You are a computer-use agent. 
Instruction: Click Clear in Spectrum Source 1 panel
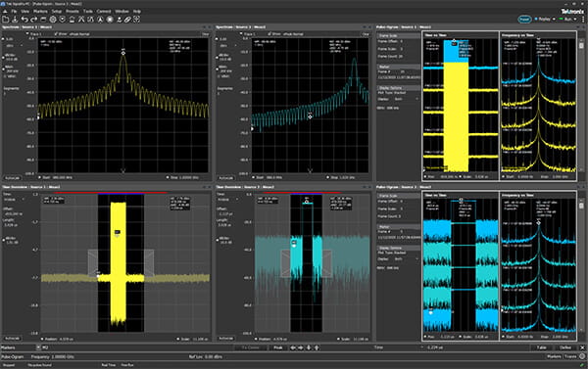205,34
